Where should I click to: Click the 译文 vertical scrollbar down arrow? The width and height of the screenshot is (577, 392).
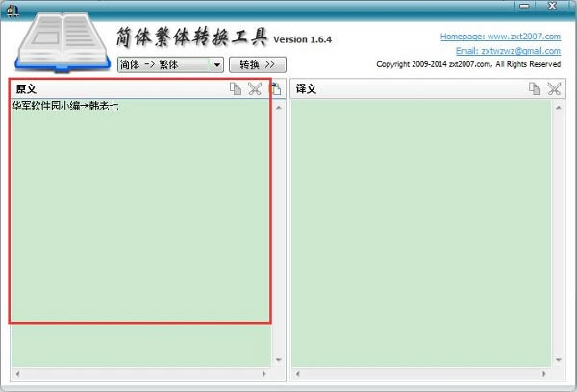click(x=559, y=360)
